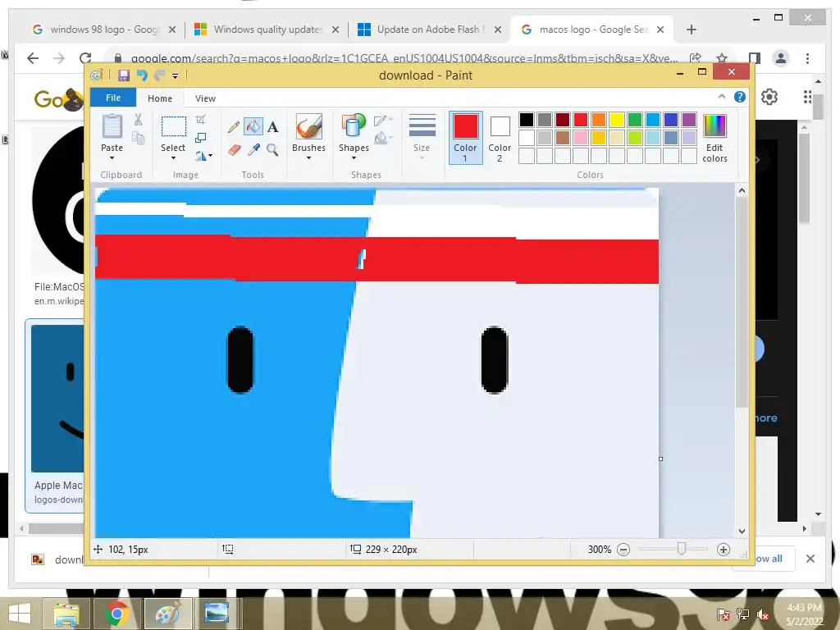Click the Paste clipboard icon
This screenshot has width=840, height=630.
tap(112, 127)
